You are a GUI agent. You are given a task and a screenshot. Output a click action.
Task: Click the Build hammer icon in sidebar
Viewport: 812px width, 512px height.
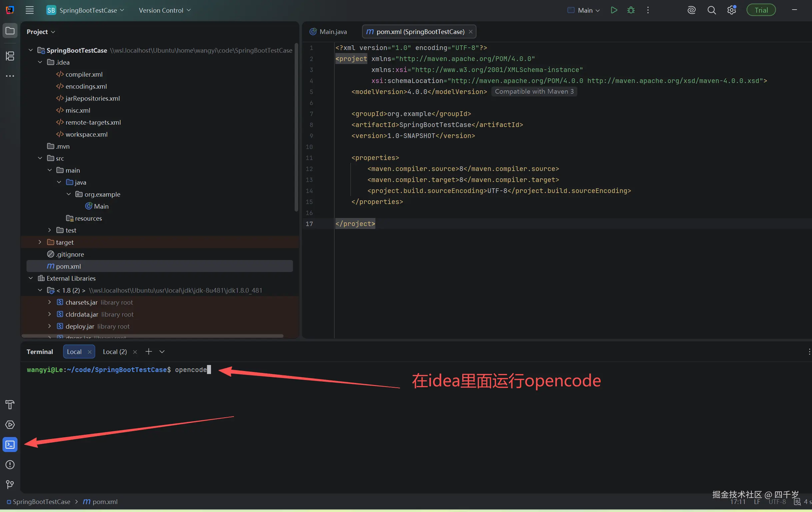tap(10, 404)
